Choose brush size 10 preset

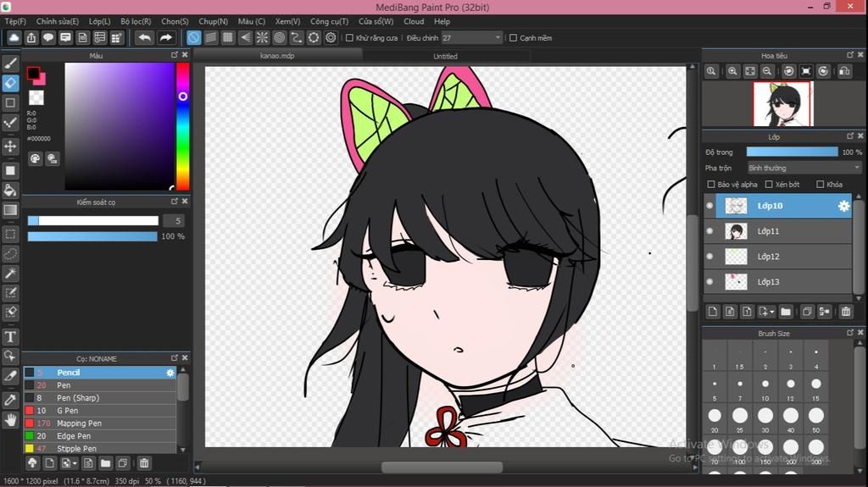765,388
